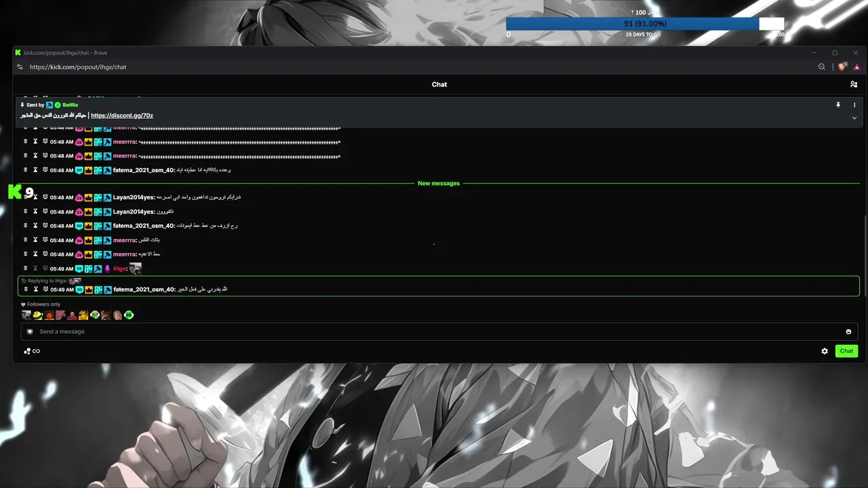Delete fatema_2021_osm_40 message above New messages divider

(x=26, y=170)
